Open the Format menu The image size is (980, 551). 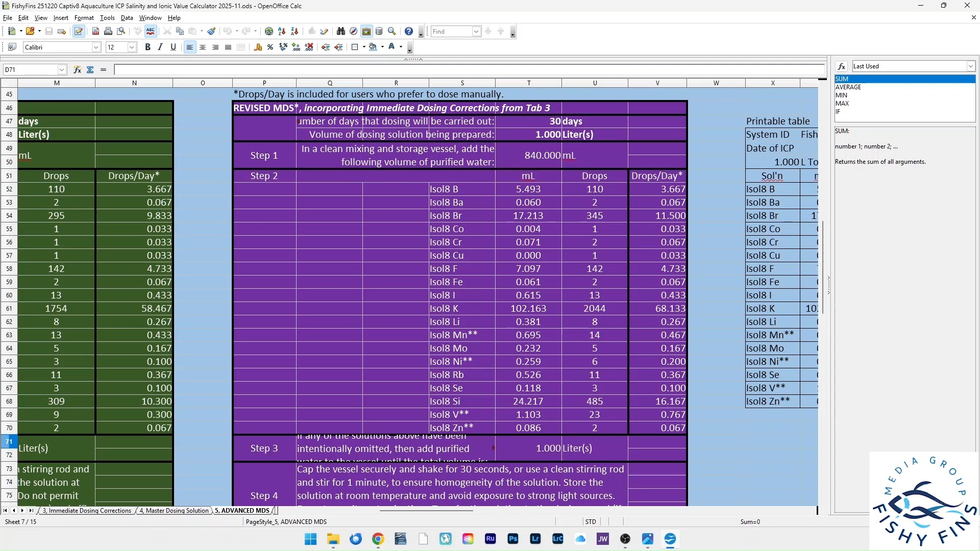point(84,17)
